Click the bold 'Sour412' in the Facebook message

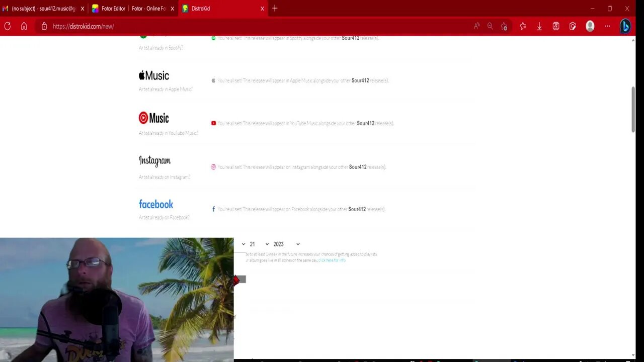357,209
